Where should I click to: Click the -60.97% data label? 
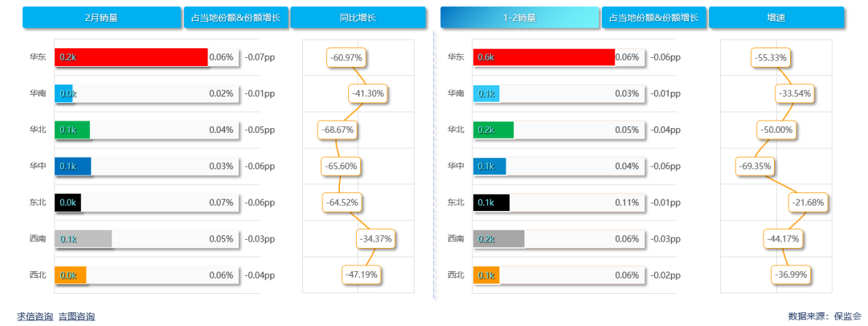pos(347,57)
